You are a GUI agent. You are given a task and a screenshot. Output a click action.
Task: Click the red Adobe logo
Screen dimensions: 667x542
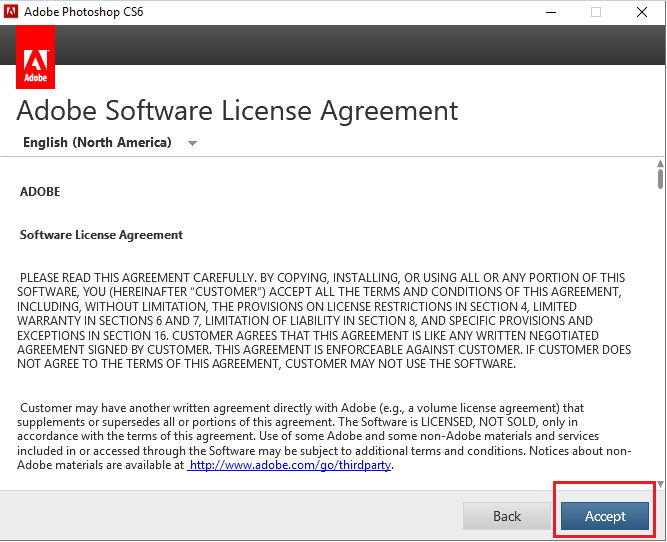[x=35, y=57]
